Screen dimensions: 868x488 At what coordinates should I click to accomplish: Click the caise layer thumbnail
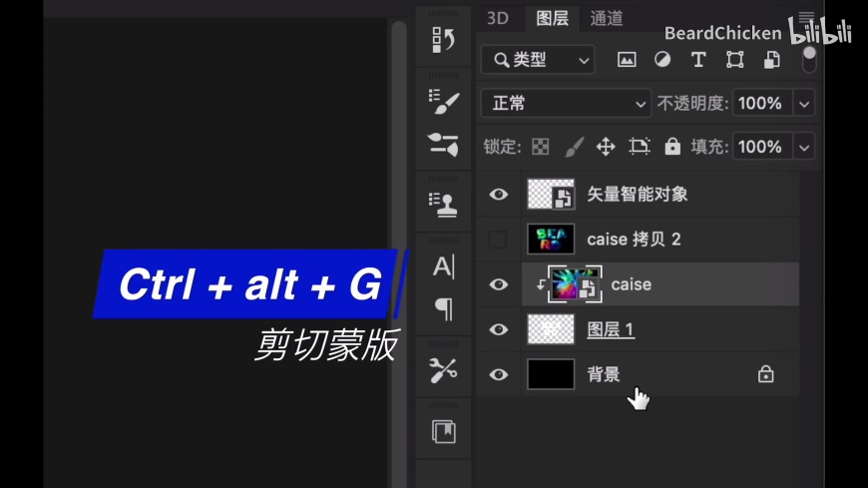point(575,284)
